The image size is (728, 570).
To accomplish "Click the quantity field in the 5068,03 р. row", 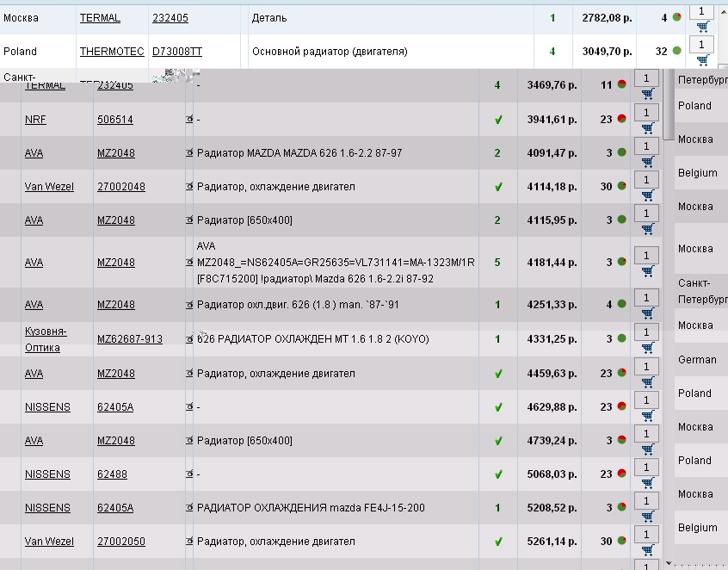I will click(646, 467).
